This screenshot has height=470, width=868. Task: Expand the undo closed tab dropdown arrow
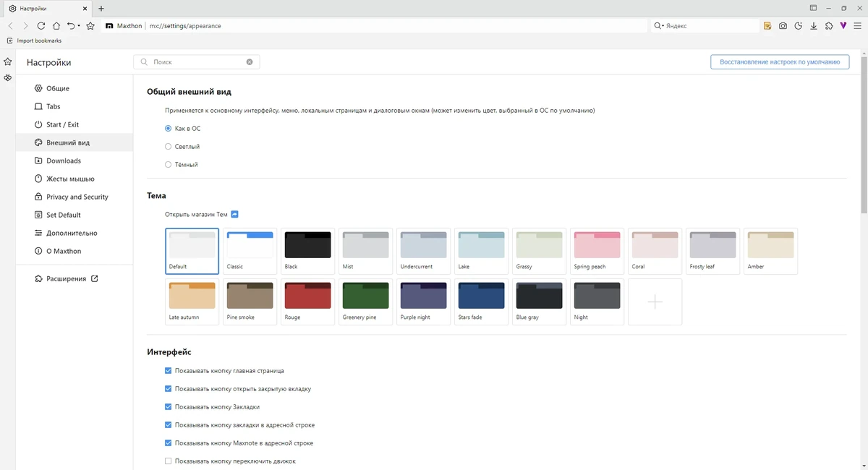point(79,26)
